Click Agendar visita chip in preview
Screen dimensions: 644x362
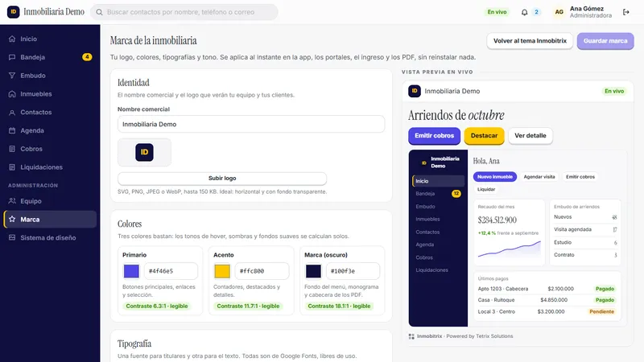coord(539,177)
